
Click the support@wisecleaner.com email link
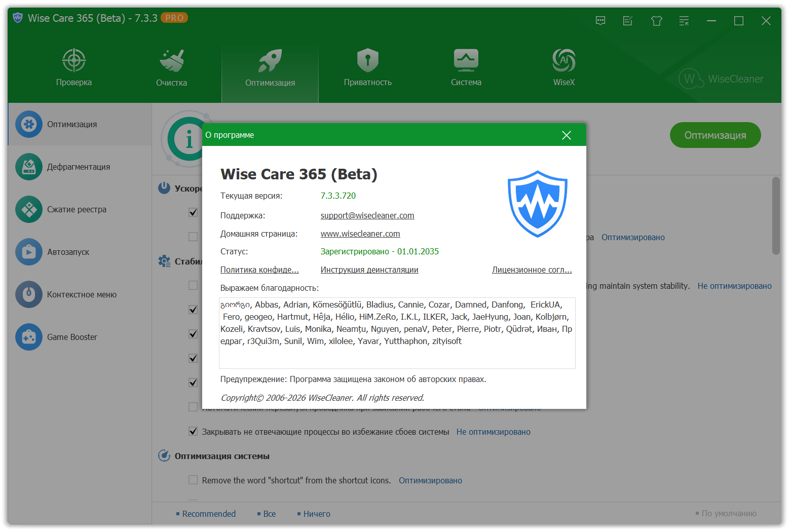(367, 215)
